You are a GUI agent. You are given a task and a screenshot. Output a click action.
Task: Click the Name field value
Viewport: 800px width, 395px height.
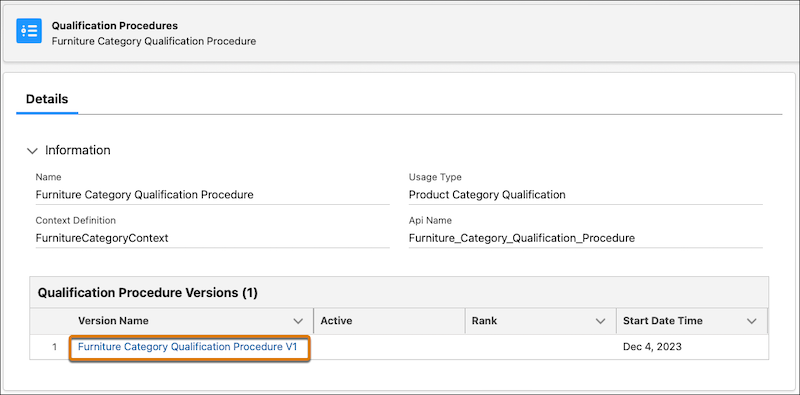(144, 194)
